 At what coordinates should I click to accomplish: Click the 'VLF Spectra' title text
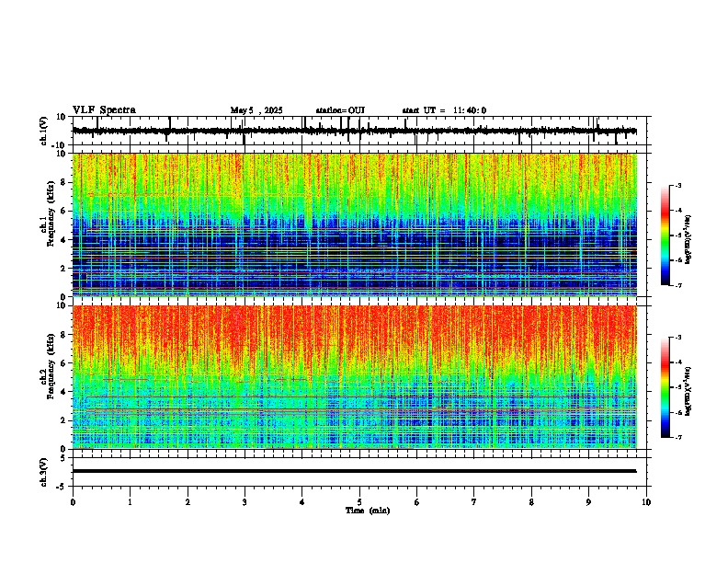104,110
